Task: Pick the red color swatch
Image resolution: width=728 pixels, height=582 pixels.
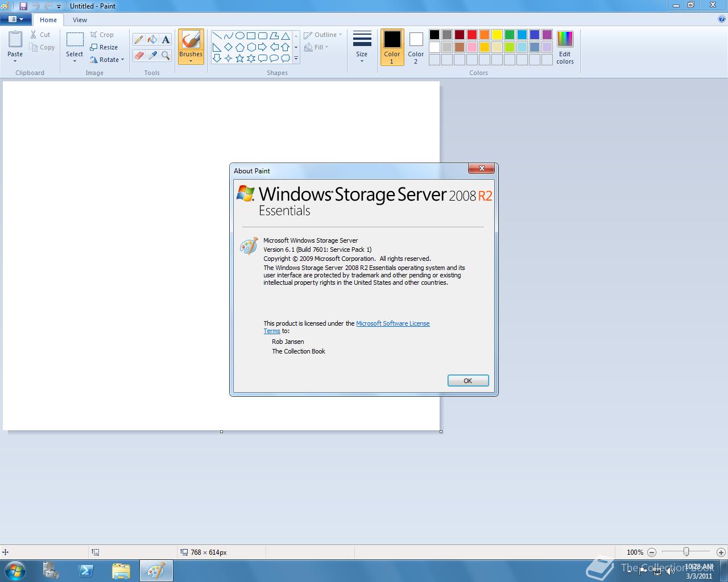Action: 472,35
